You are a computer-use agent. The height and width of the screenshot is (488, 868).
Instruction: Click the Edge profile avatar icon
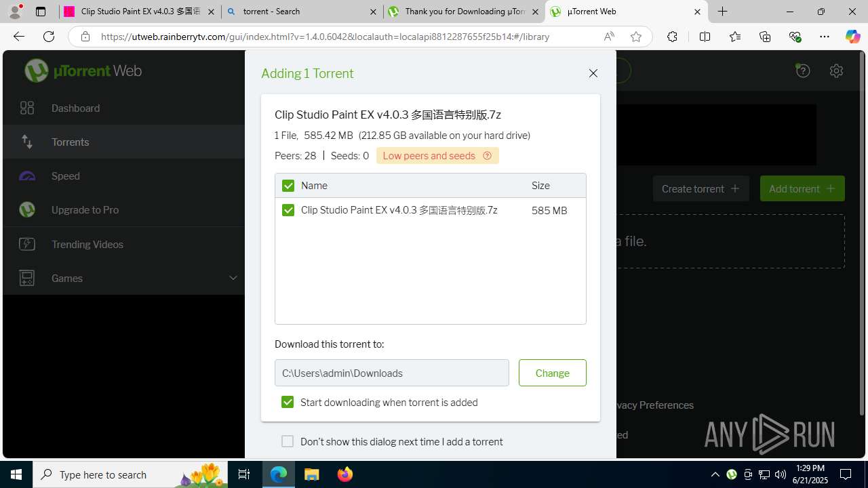coord(15,12)
